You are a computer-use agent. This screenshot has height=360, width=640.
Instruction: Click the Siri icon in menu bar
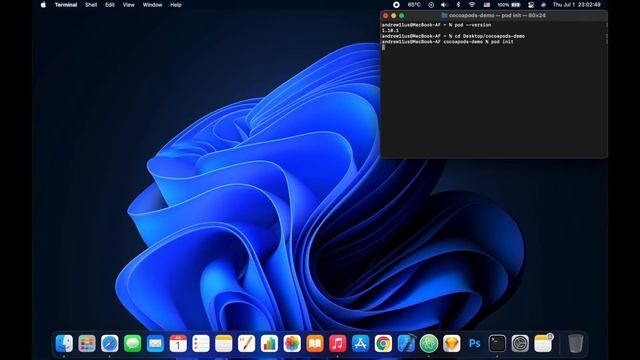tap(543, 5)
